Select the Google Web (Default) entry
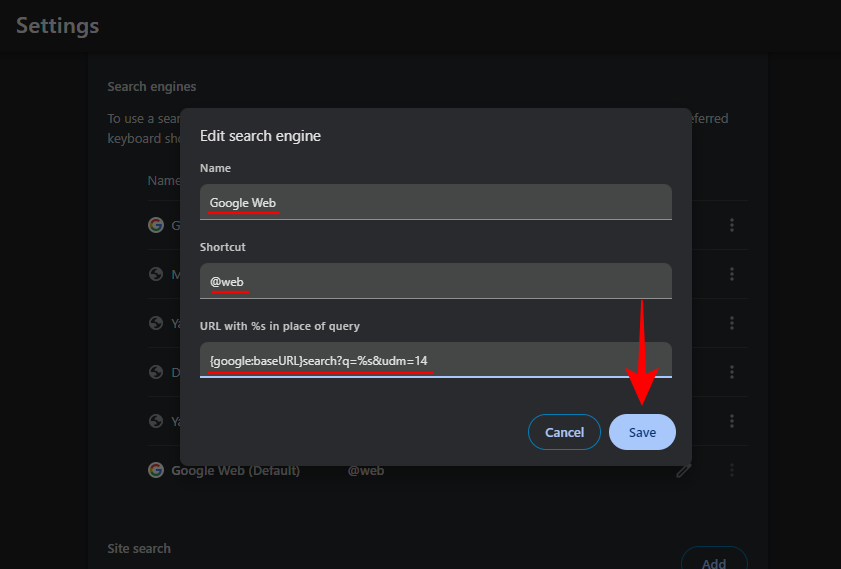Viewport: 841px width, 569px height. tap(235, 470)
